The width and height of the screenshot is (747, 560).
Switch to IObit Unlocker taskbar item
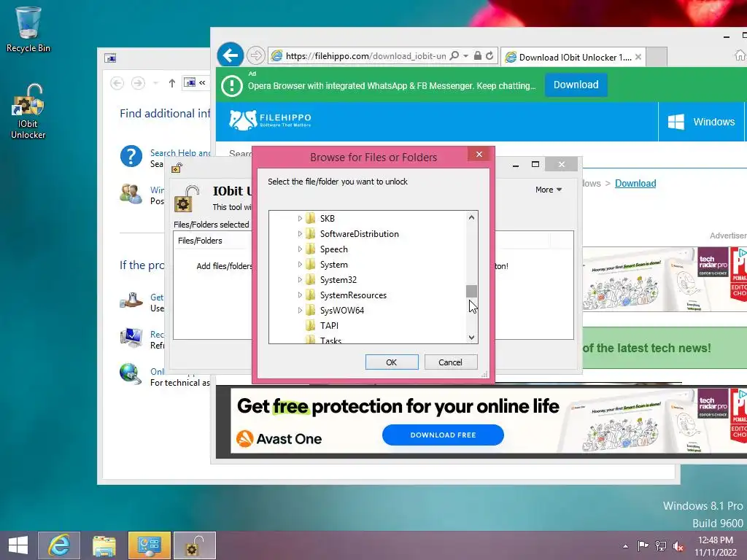pyautogui.click(x=194, y=545)
